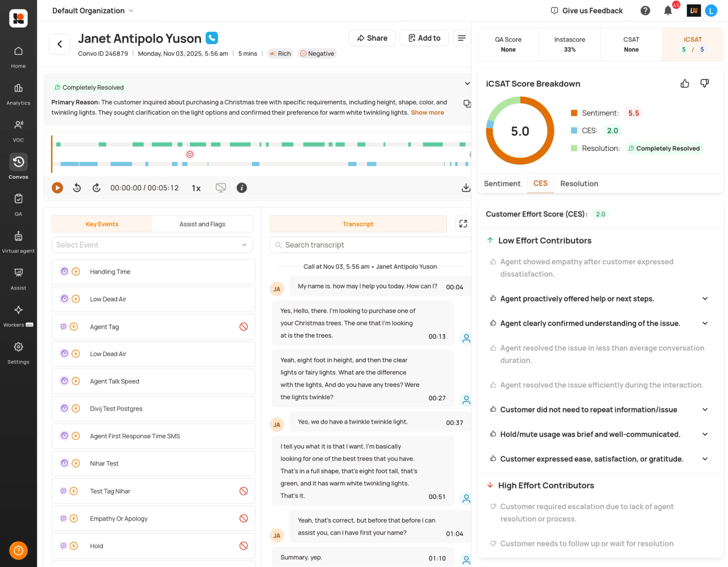Viewport: 728px width, 567px height.
Task: Select the Agent Talk Speed event
Action: point(153,381)
